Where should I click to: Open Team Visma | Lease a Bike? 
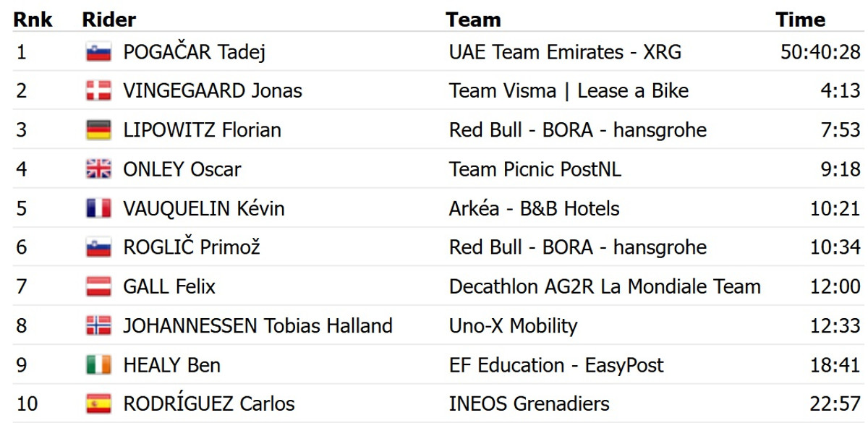point(569,91)
